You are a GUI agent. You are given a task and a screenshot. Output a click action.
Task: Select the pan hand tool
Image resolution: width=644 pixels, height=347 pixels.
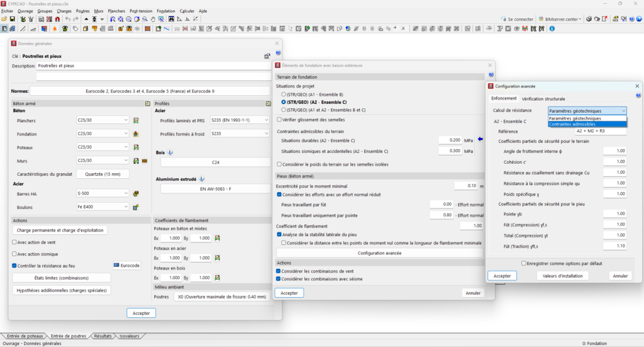point(153,19)
